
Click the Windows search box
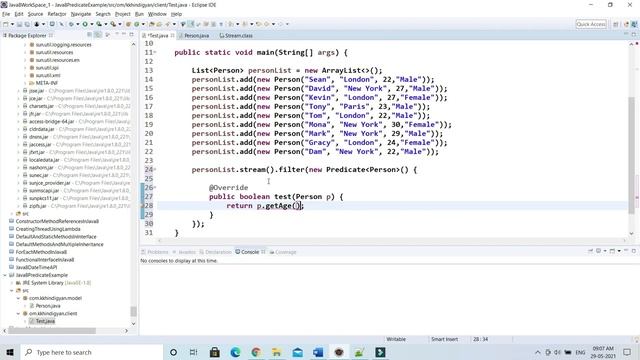pyautogui.click(x=92, y=352)
